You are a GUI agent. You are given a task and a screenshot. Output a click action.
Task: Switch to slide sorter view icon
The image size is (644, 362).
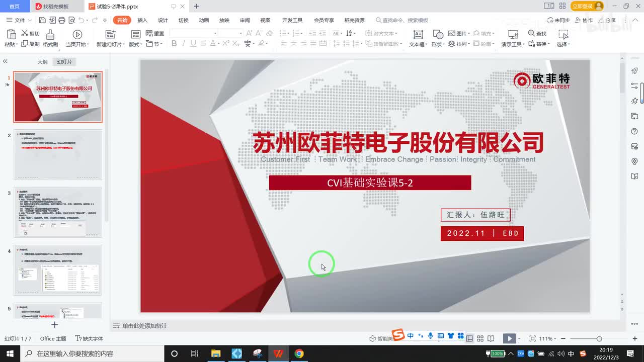click(x=480, y=338)
